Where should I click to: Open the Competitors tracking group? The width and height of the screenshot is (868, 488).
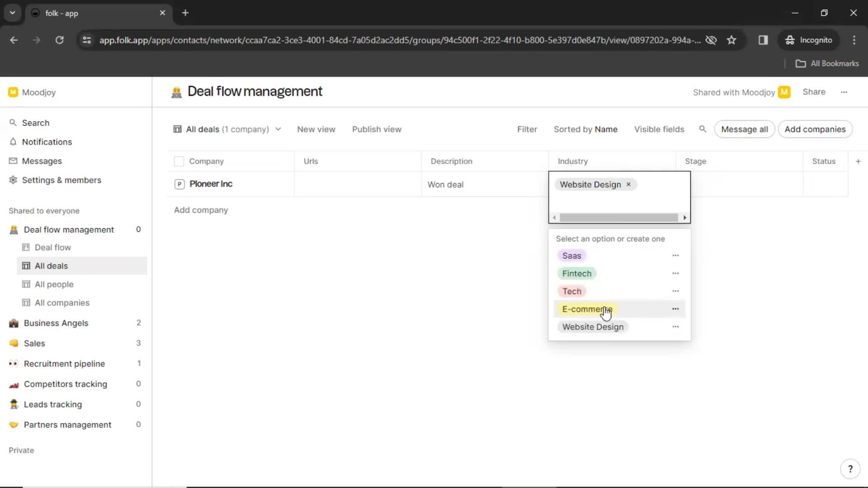tap(66, 384)
